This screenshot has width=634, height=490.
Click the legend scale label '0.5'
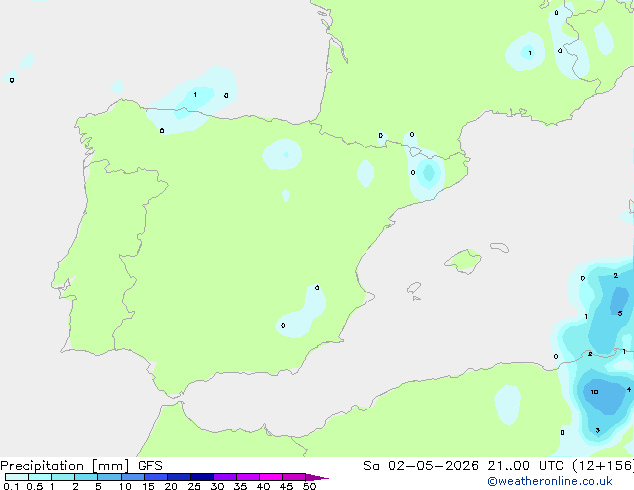pyautogui.click(x=34, y=486)
